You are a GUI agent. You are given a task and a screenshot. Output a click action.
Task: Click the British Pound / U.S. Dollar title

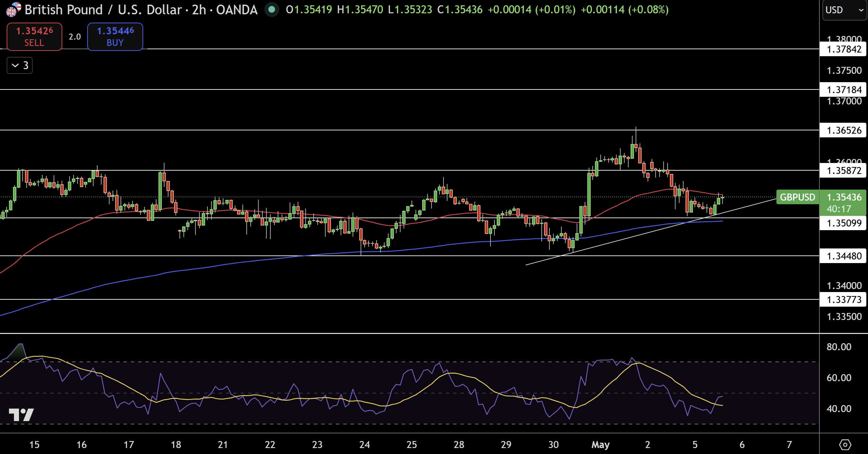pos(104,10)
